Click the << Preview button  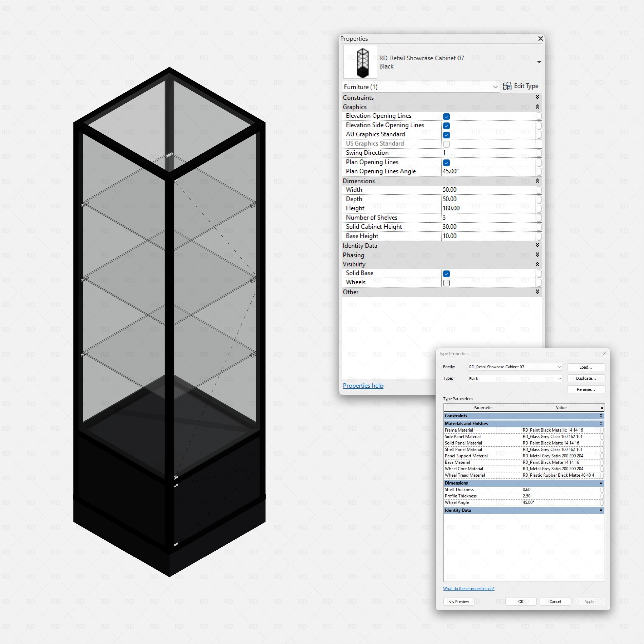point(459,602)
